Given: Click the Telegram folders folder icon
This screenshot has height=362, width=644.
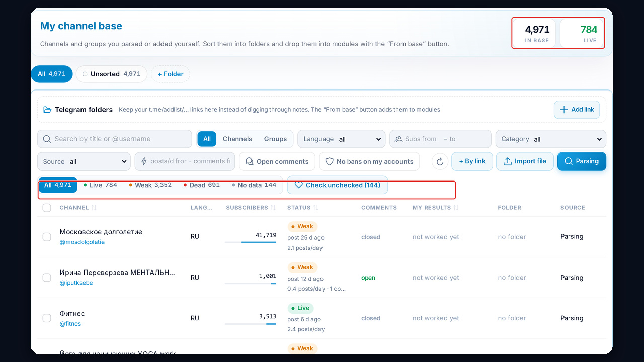Looking at the screenshot, I should [x=47, y=110].
